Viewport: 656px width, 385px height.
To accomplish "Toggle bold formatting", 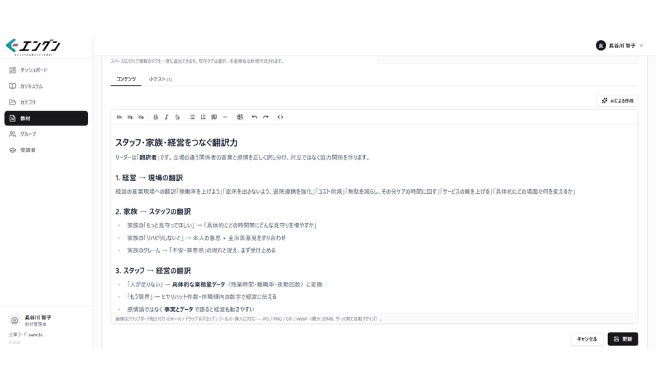I will coord(156,117).
